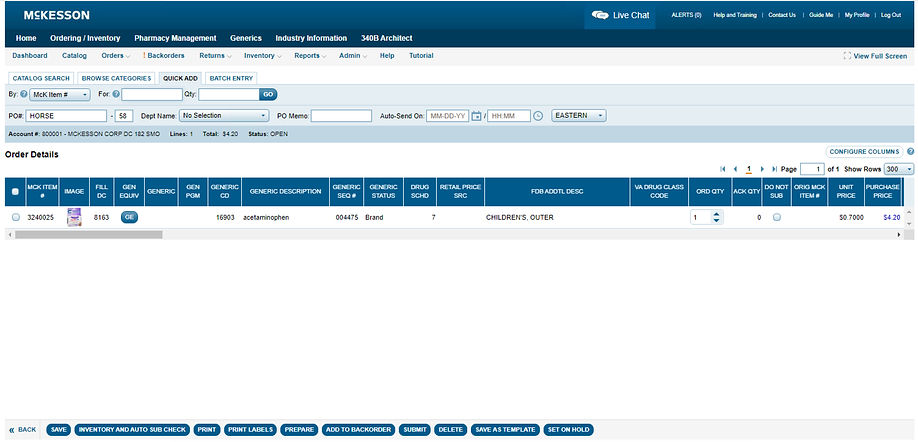The width and height of the screenshot is (918, 442).
Task: Open the EASTERN time zone dropdown
Action: coord(579,116)
